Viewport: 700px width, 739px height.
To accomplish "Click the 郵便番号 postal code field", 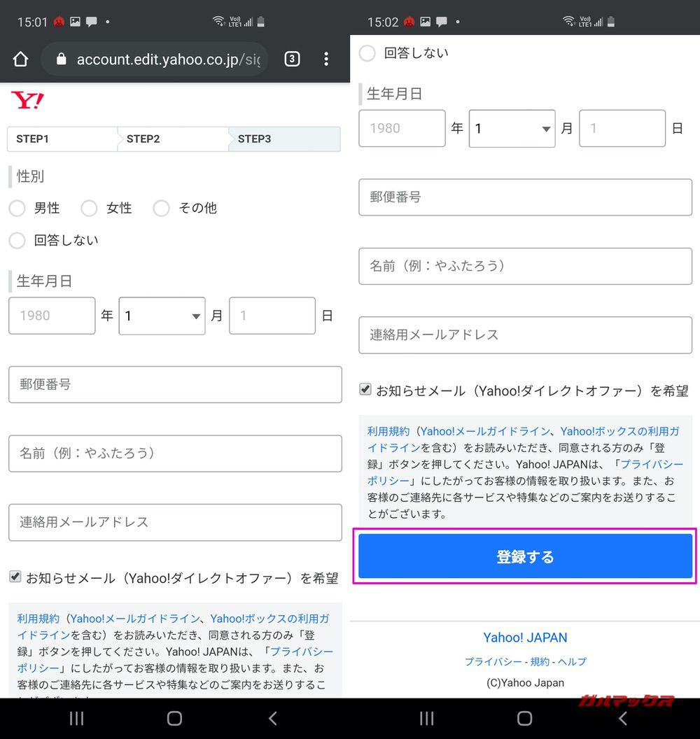I will point(175,385).
